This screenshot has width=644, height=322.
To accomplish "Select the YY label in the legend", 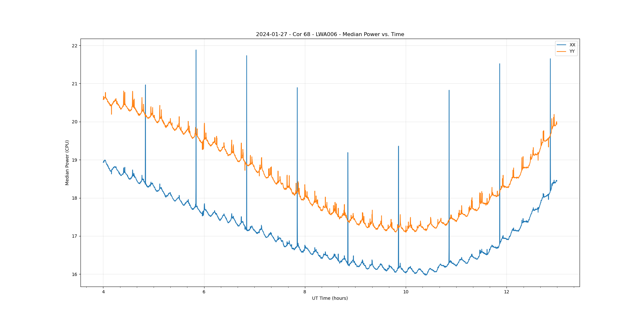I will 572,52.
